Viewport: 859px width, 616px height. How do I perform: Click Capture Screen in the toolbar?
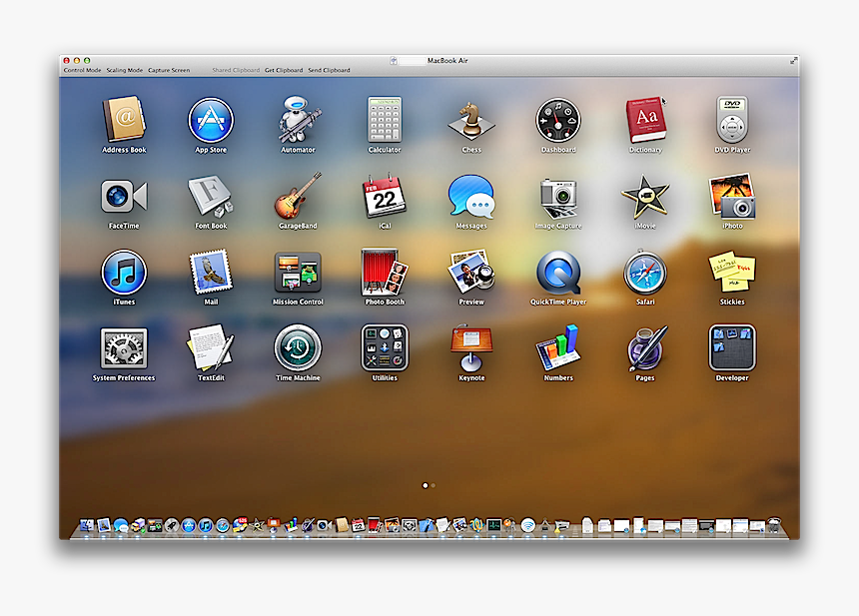click(x=169, y=70)
